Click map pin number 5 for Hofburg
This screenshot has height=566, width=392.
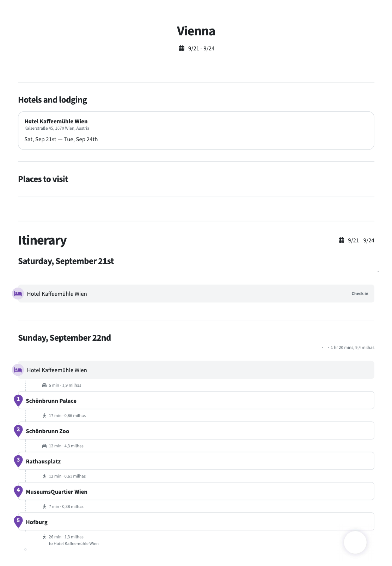[18, 521]
